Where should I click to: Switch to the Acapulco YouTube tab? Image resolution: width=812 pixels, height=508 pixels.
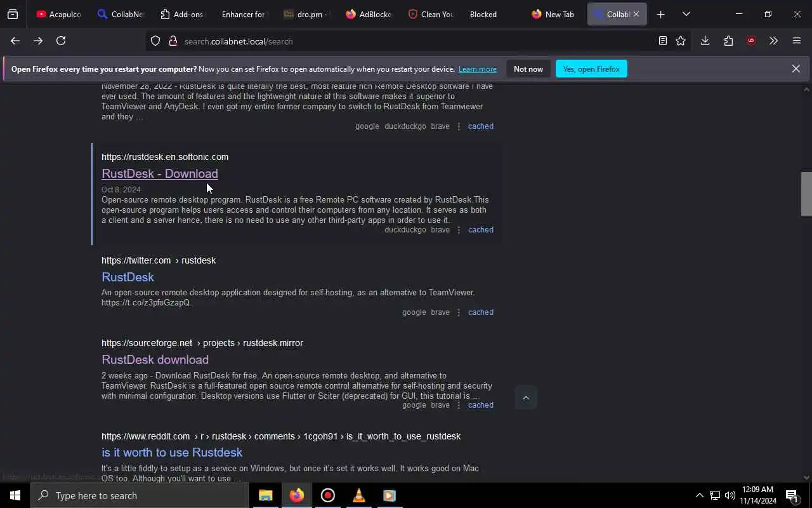[58, 14]
